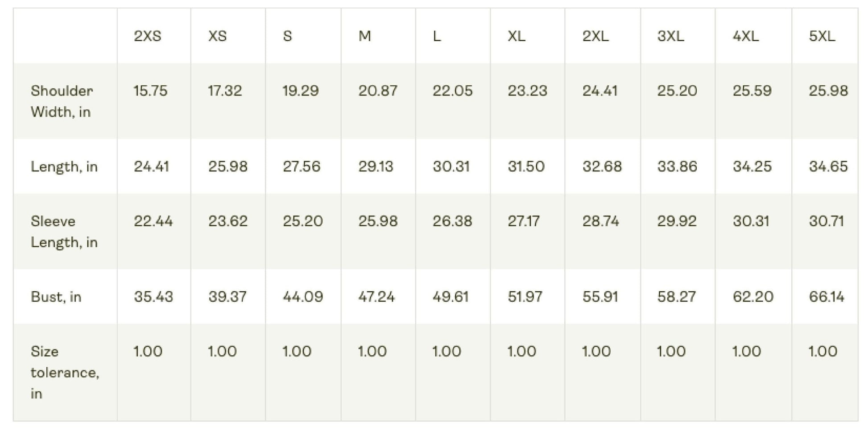The image size is (868, 432).
Task: Select bust measurement 58.27 for 3XL
Action: [x=677, y=297]
